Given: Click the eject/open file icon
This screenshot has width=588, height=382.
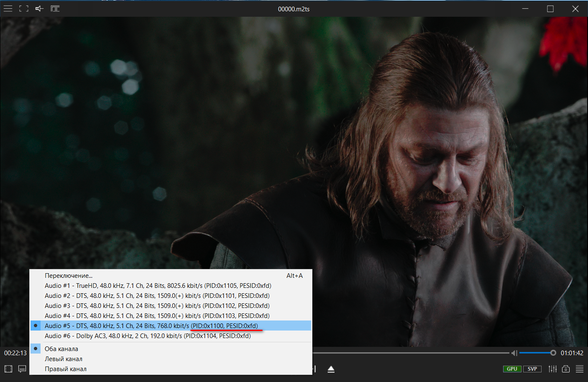Looking at the screenshot, I should coord(331,369).
